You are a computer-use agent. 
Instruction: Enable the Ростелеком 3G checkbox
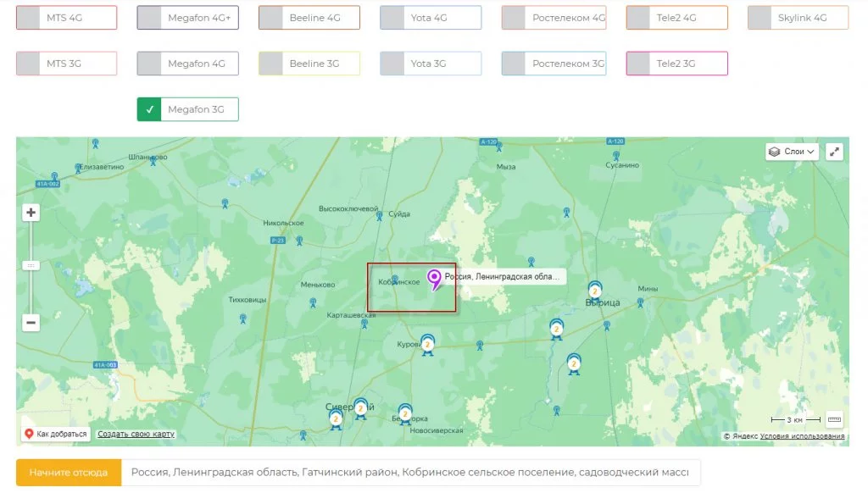coord(514,64)
